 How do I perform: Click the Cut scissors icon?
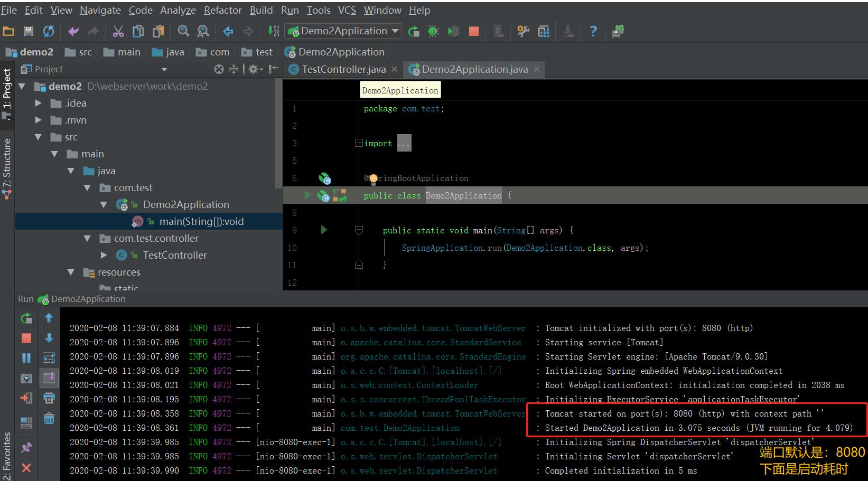coord(118,31)
